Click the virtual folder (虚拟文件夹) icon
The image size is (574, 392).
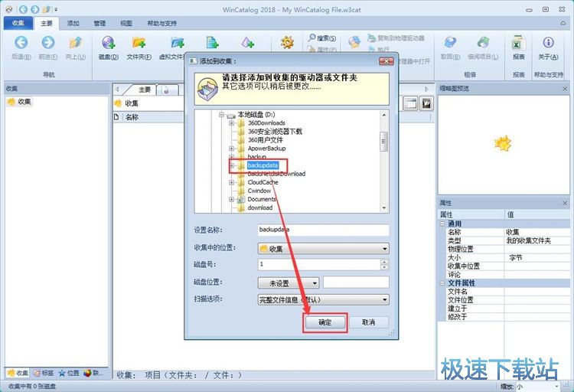pos(178,43)
